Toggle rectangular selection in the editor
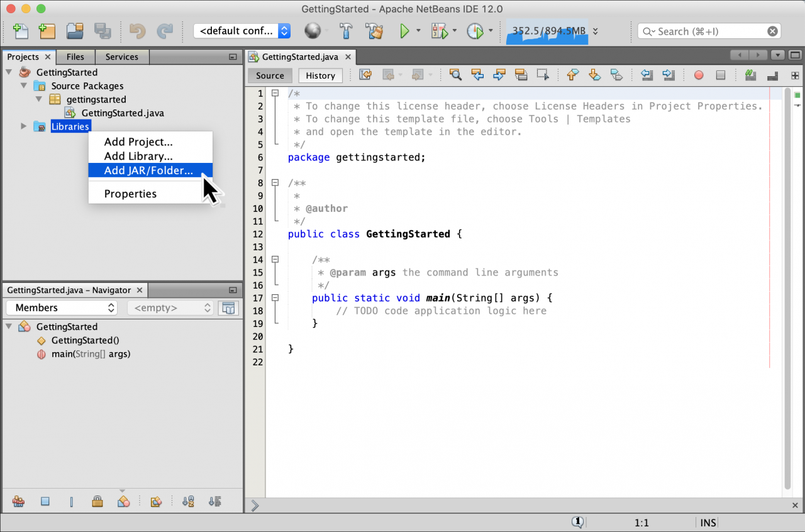The width and height of the screenshot is (805, 532). click(x=543, y=75)
